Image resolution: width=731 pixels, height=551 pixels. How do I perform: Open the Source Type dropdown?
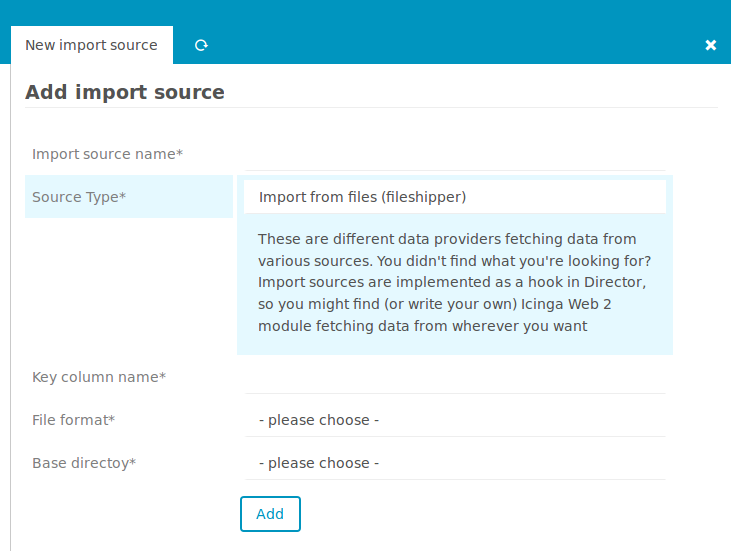click(455, 197)
